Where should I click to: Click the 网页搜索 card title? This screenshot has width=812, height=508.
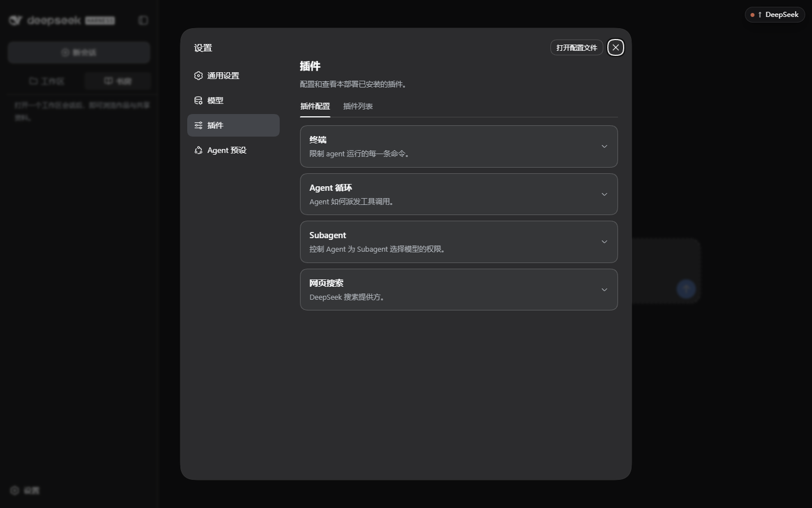(x=326, y=283)
